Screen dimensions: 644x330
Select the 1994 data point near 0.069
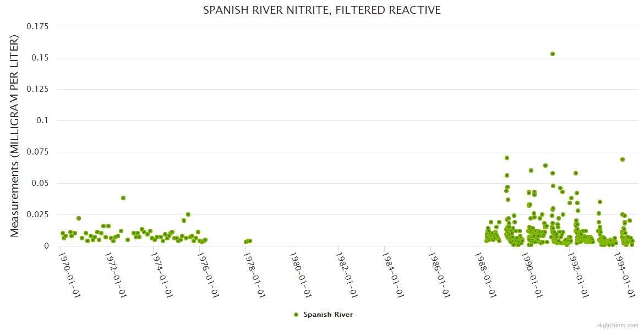[623, 159]
